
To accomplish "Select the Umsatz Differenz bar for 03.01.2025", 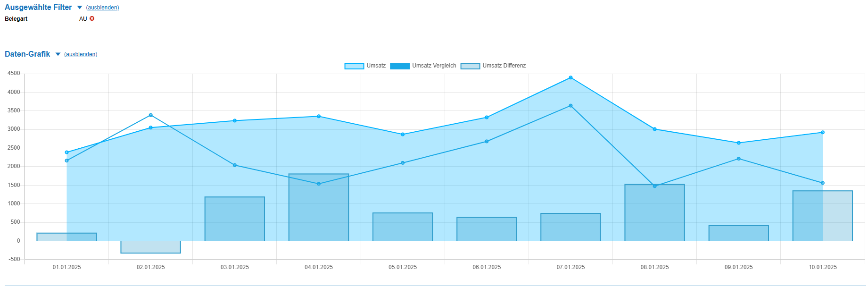I will pos(235,219).
